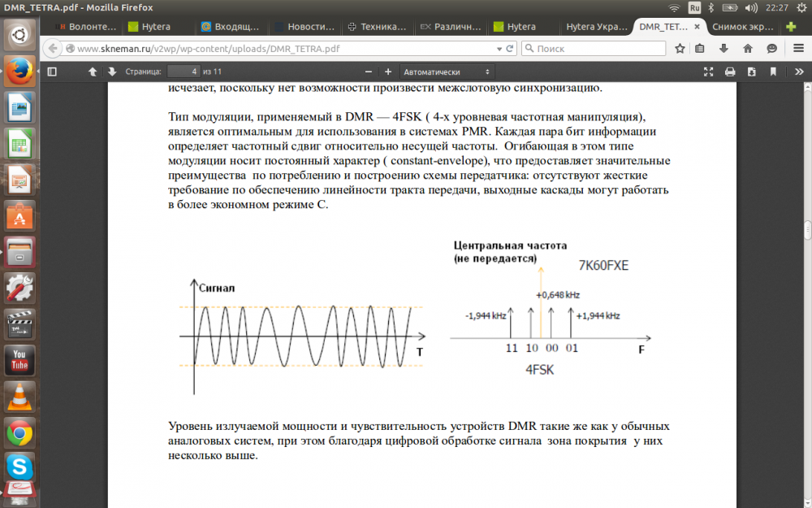Click the page number field
The width and height of the screenshot is (812, 508).
coord(184,72)
